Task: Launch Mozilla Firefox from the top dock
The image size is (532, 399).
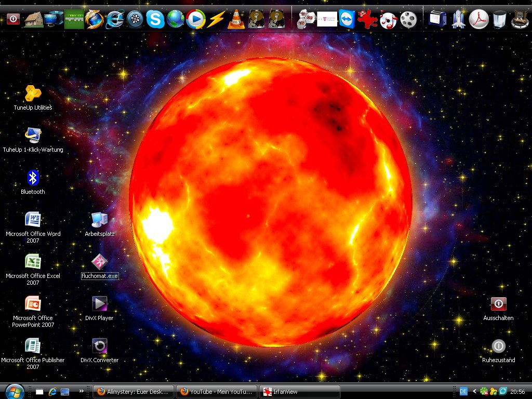Action: click(95, 19)
